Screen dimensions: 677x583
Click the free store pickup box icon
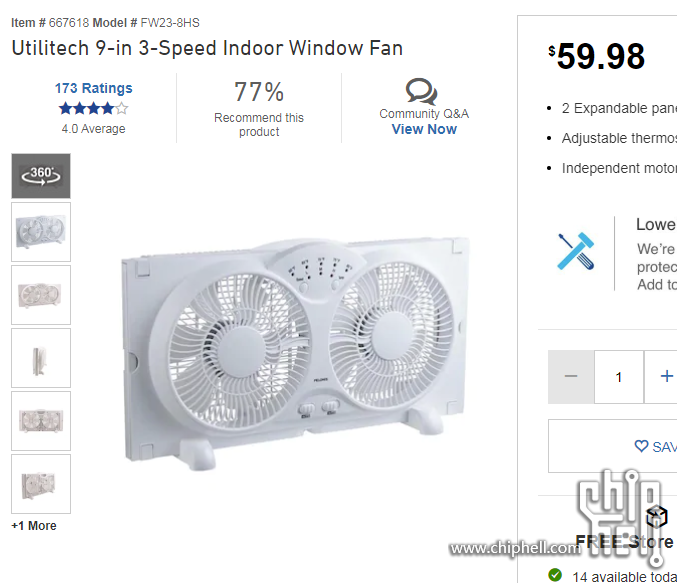[656, 516]
